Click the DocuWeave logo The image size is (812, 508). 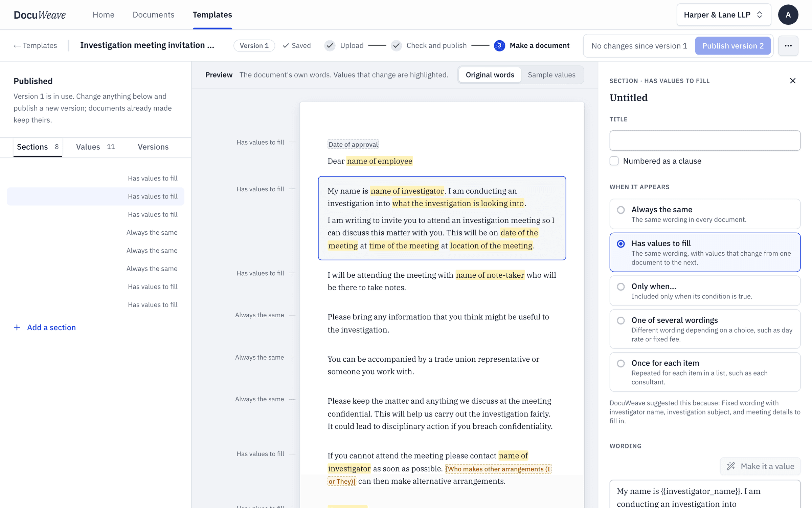click(40, 15)
